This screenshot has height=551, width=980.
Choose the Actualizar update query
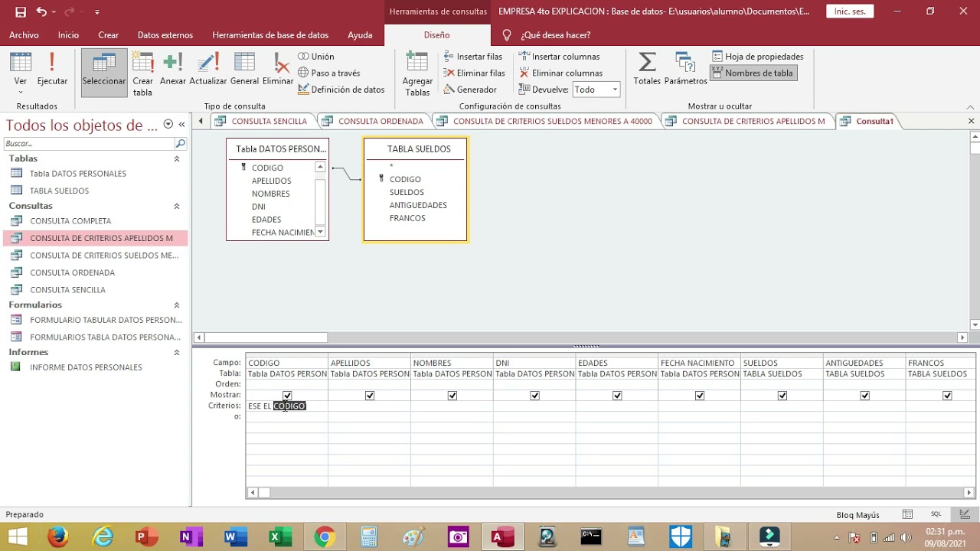pyautogui.click(x=208, y=69)
